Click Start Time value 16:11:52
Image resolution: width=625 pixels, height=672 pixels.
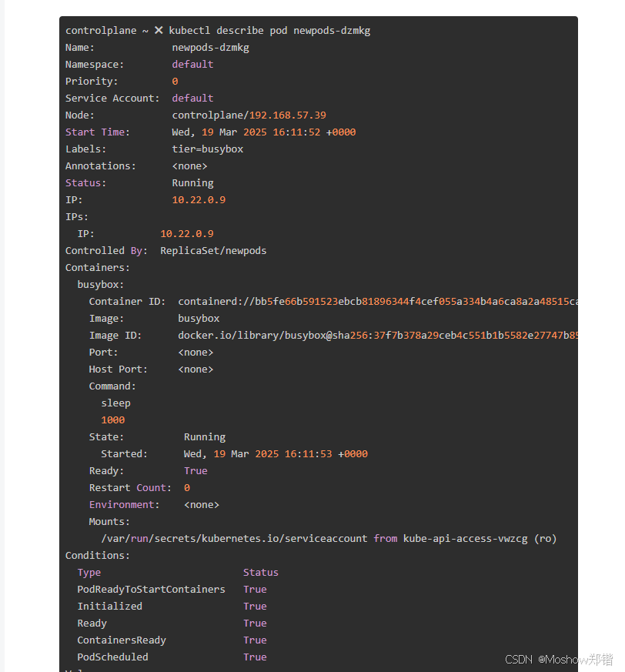pyautogui.click(x=296, y=132)
